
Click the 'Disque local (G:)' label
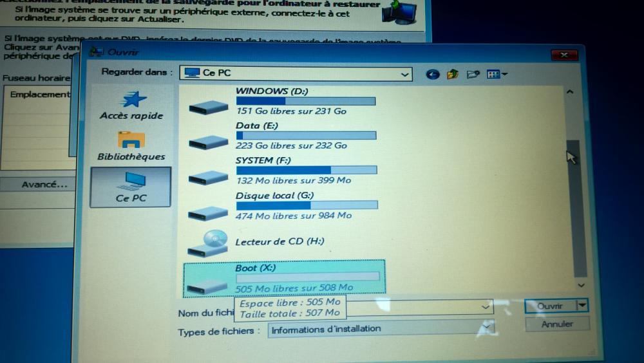click(275, 196)
